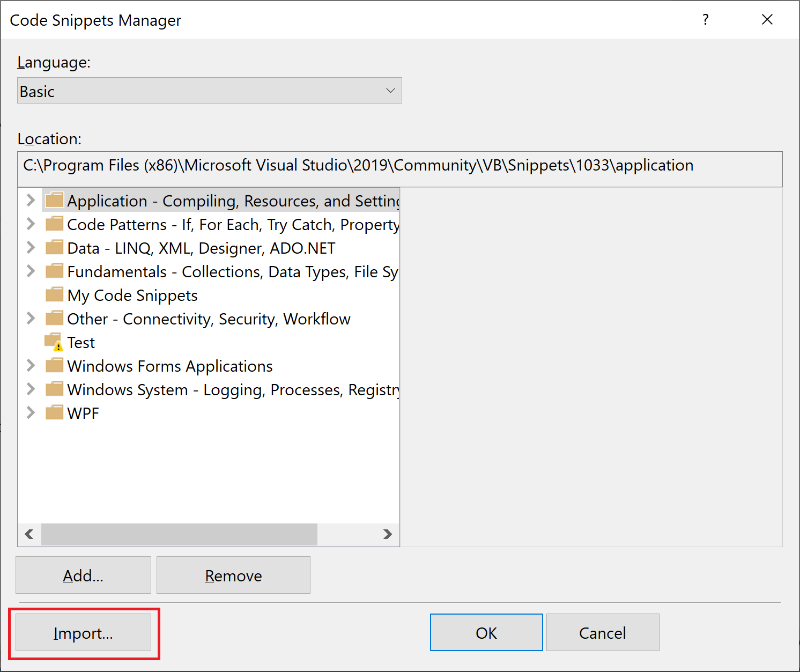Close the Code Snippets Manager dialog
The width and height of the screenshot is (800, 672).
(767, 20)
